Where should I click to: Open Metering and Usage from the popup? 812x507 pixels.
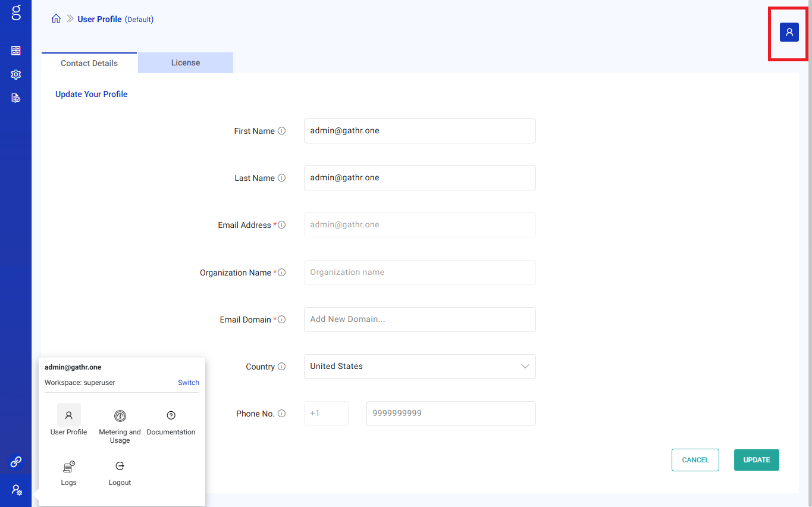[120, 417]
